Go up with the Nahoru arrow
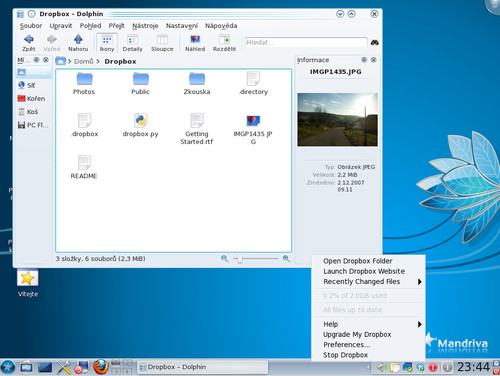500x376 pixels. (78, 43)
